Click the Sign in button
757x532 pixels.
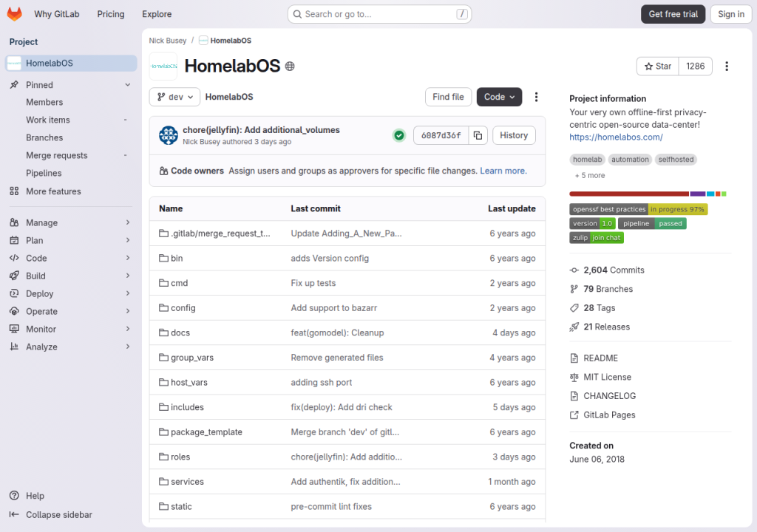[x=731, y=14]
